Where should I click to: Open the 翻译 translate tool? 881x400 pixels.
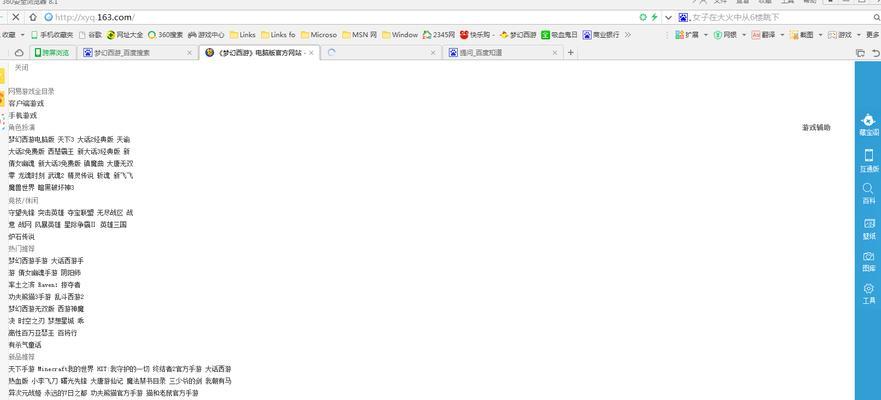point(763,35)
